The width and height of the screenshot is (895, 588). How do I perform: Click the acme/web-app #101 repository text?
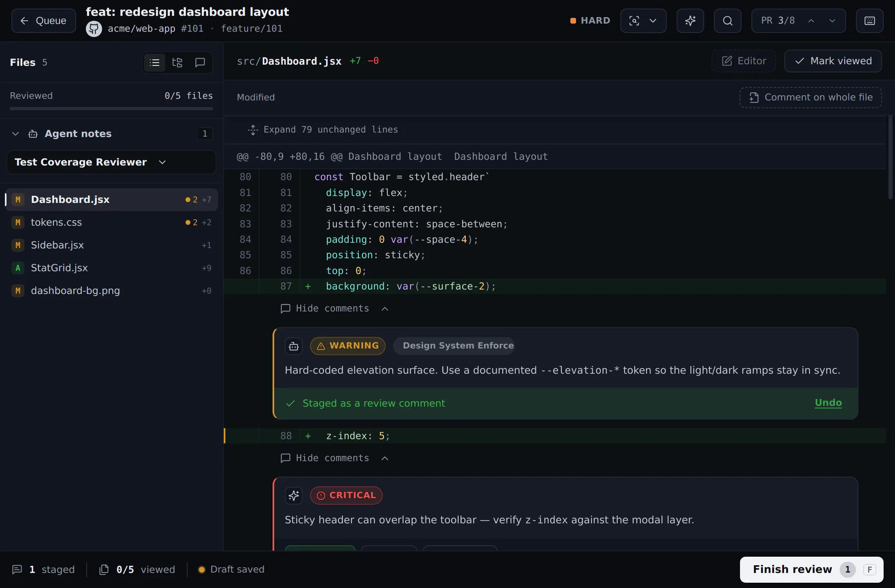[x=155, y=29]
